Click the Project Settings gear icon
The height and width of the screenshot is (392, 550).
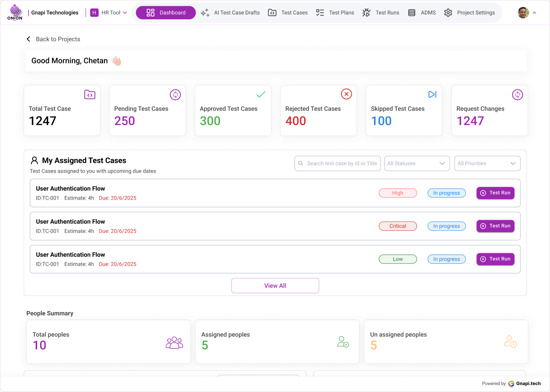[x=448, y=13]
